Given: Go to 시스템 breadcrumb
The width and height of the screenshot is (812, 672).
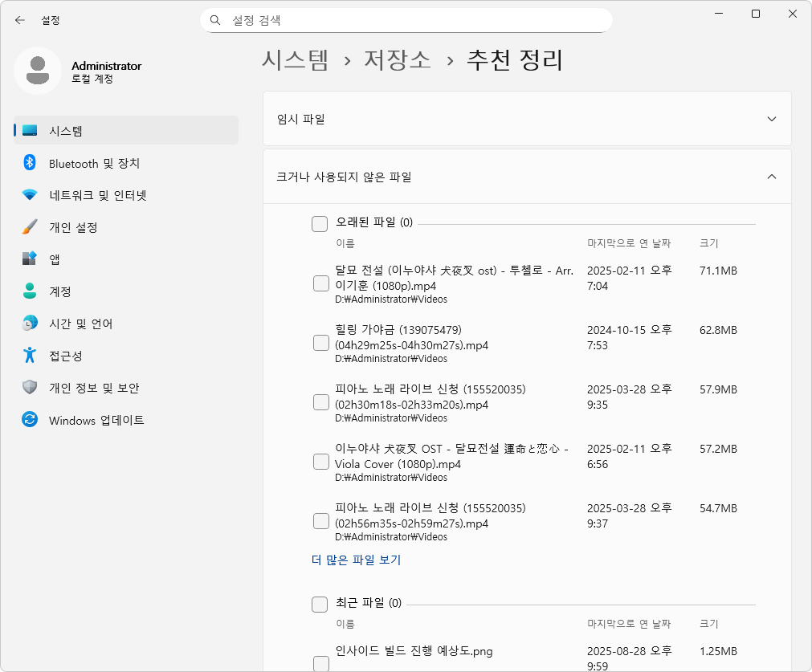Looking at the screenshot, I should (x=296, y=59).
